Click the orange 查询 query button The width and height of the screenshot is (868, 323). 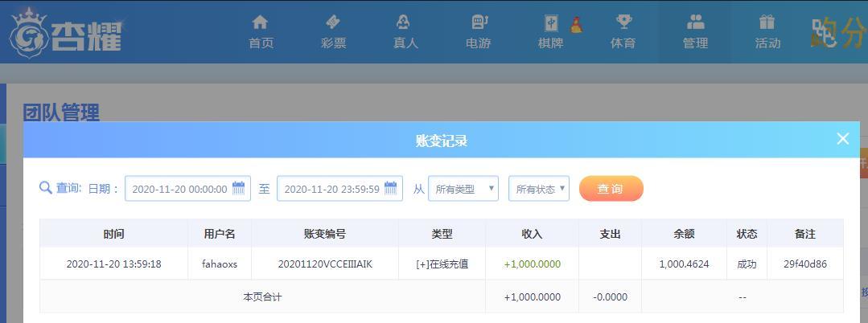pos(611,189)
